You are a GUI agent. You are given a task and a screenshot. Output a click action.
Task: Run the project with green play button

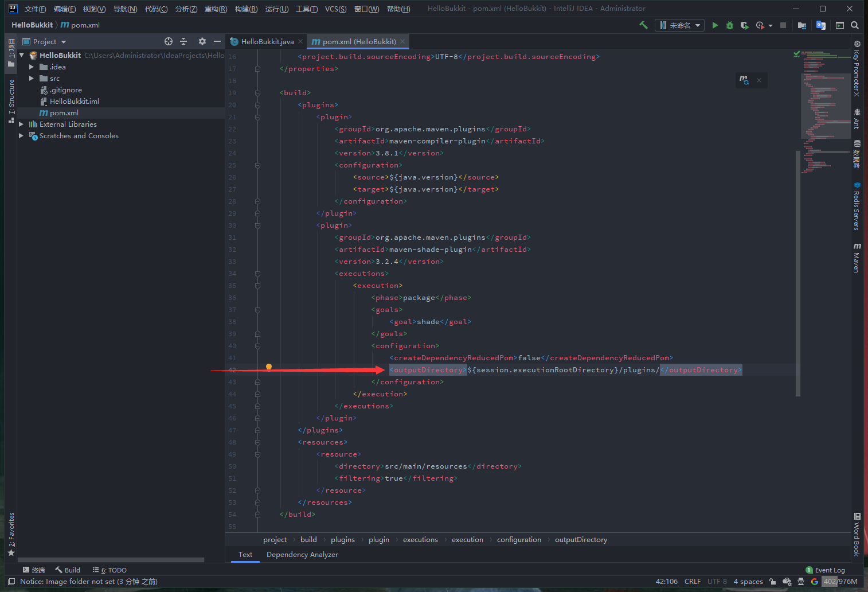pos(715,25)
